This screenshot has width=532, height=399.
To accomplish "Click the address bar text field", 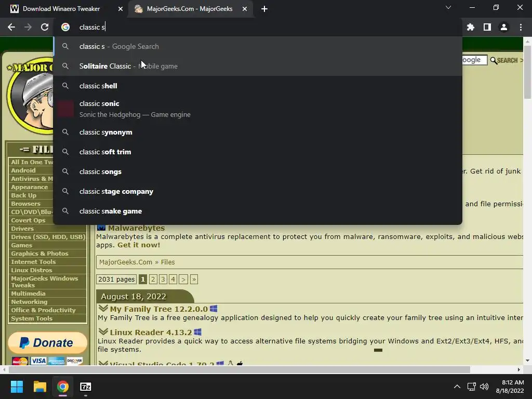I will pos(258,27).
